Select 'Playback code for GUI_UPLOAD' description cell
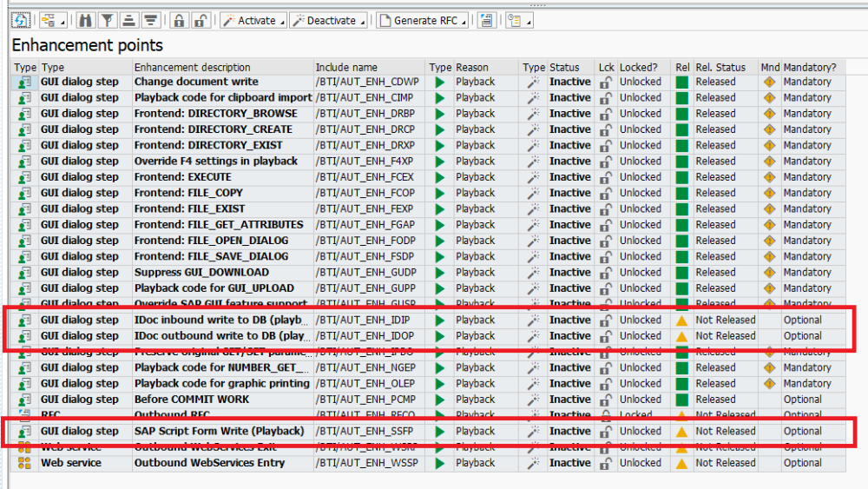This screenshot has height=489, width=868. (x=223, y=288)
